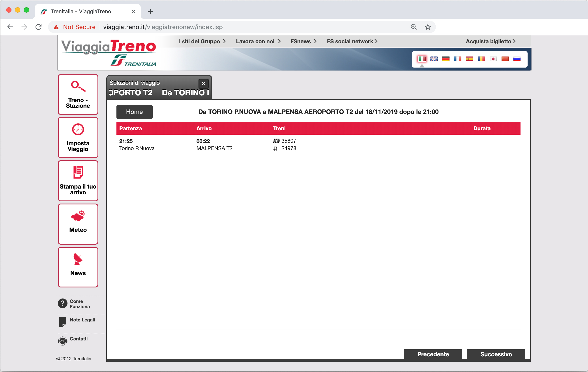Select the Japanese language flag
The height and width of the screenshot is (372, 588).
point(493,59)
